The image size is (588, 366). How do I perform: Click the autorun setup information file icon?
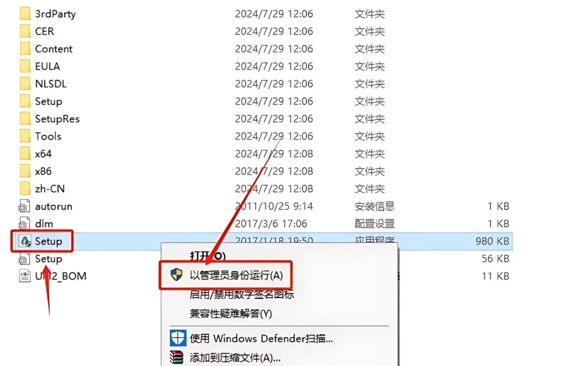click(24, 206)
